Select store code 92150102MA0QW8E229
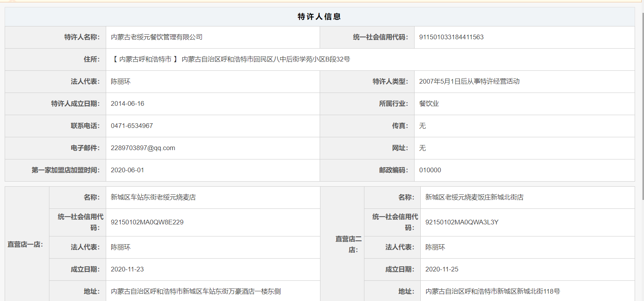This screenshot has width=644, height=301. click(x=147, y=222)
